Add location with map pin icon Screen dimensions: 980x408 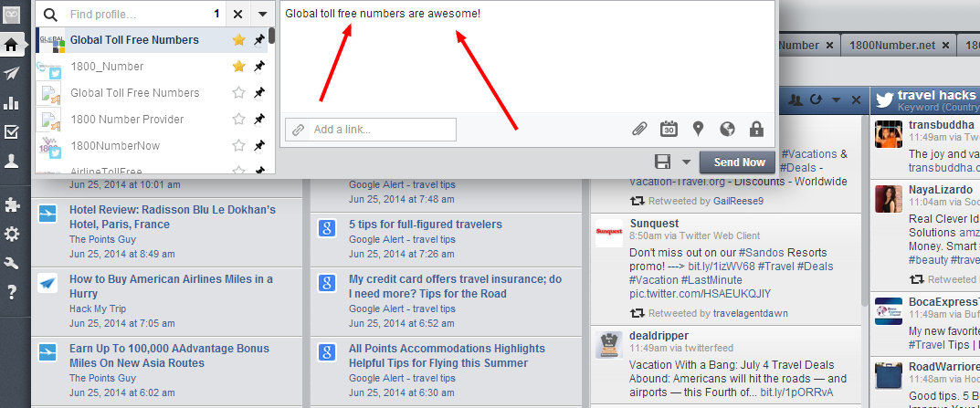point(698,130)
